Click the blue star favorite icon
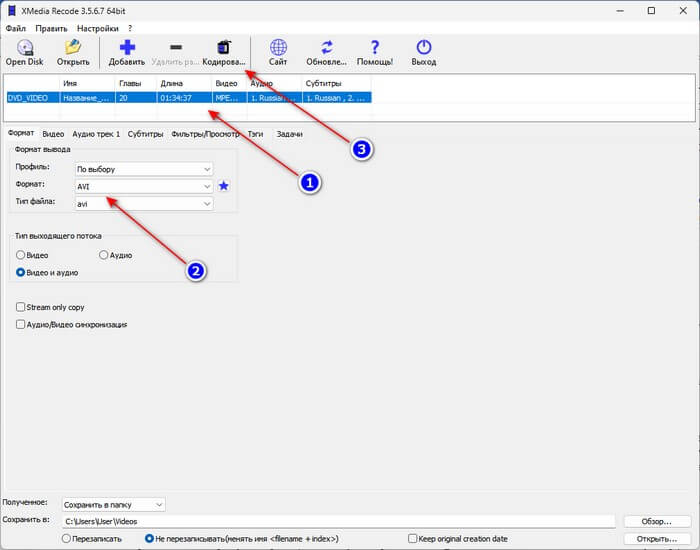This screenshot has height=550, width=700. pos(224,186)
